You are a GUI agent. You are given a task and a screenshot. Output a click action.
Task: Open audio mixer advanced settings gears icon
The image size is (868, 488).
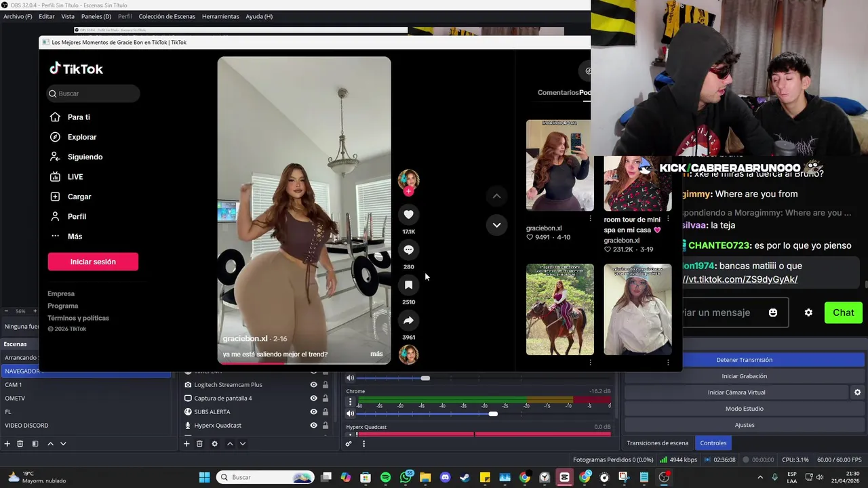(349, 444)
